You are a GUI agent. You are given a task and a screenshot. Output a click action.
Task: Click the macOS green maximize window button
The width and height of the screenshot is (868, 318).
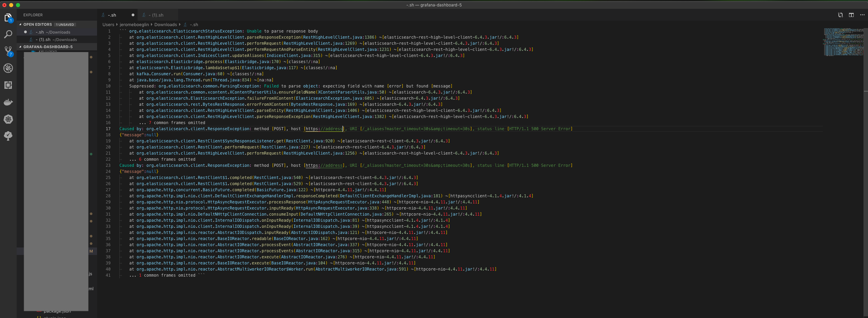[x=18, y=5]
